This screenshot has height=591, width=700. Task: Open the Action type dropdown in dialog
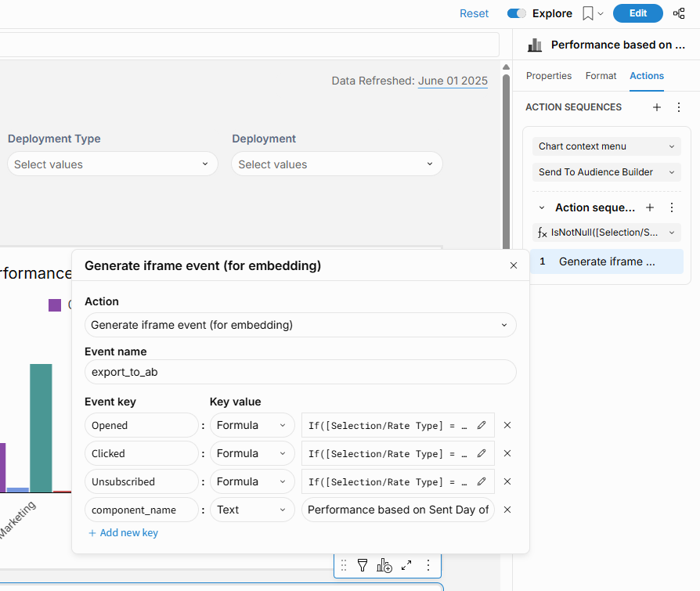pyautogui.click(x=300, y=325)
